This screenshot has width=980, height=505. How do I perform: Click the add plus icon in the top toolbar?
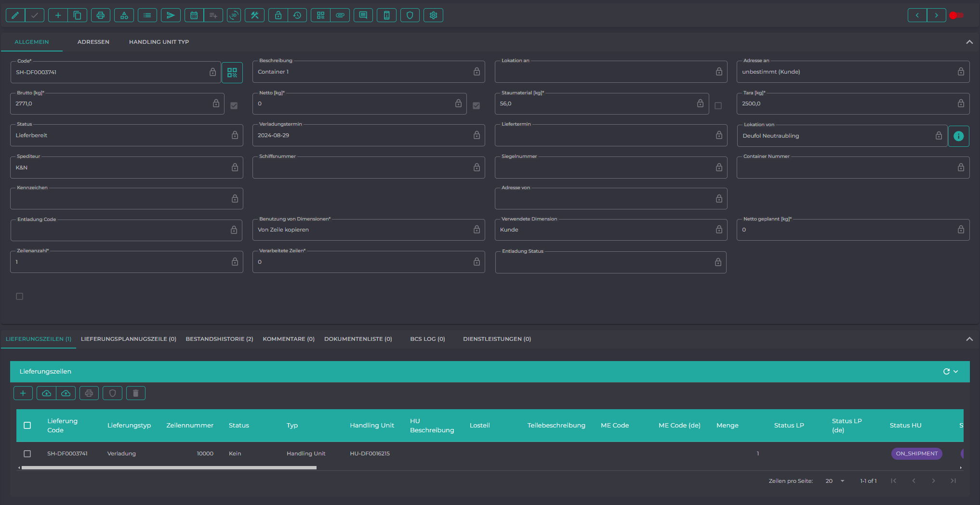[x=58, y=15]
